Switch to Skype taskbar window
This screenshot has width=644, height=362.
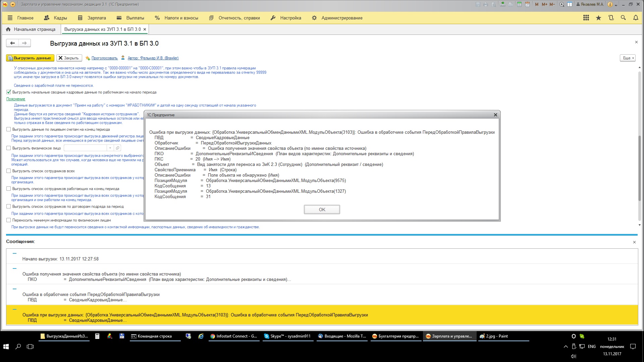pos(288,336)
